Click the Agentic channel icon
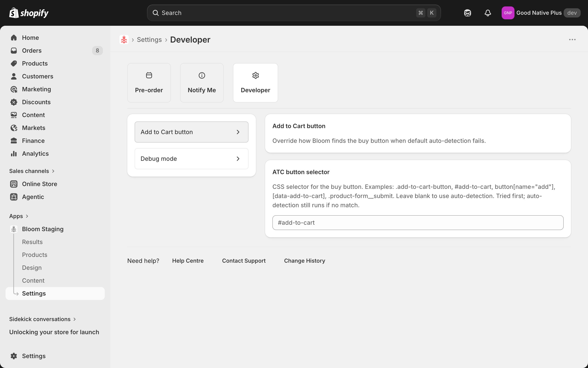588x368 pixels. (x=14, y=197)
